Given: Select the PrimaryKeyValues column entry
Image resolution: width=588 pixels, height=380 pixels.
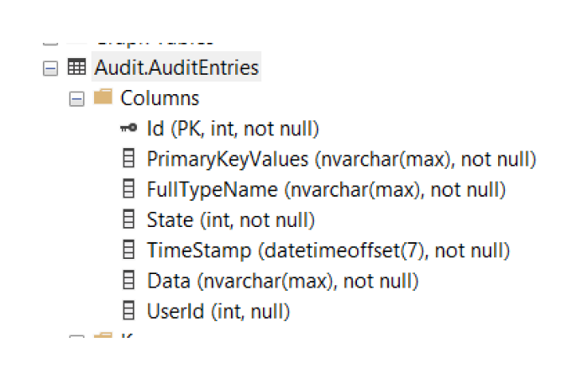Looking at the screenshot, I should [x=341, y=159].
